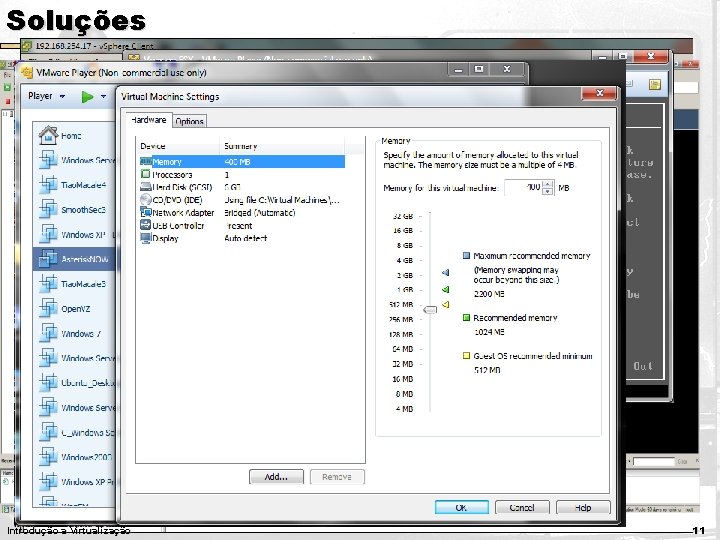The image size is (720, 540).
Task: Open the dropdown arrow beside play button
Action: coord(103,96)
